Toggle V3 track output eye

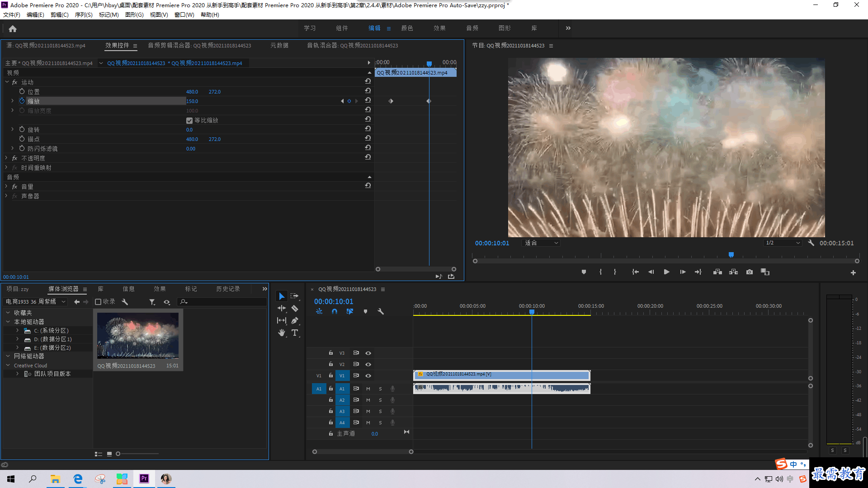tap(368, 353)
